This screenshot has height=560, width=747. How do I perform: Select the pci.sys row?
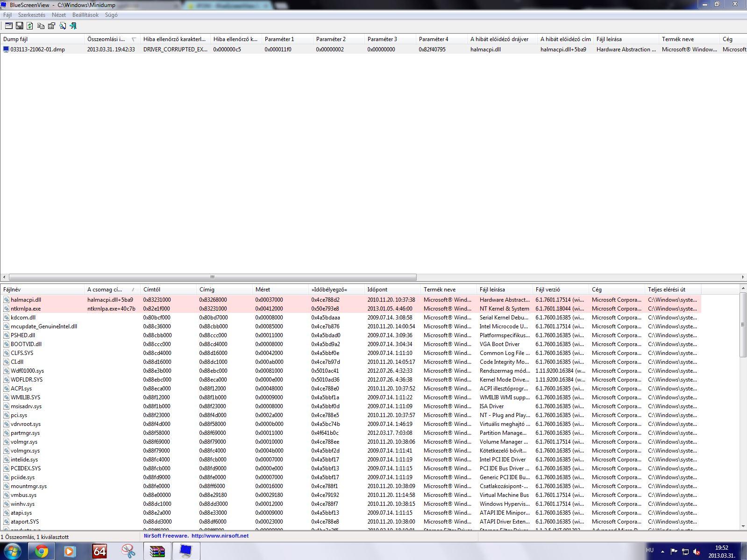tap(350, 415)
